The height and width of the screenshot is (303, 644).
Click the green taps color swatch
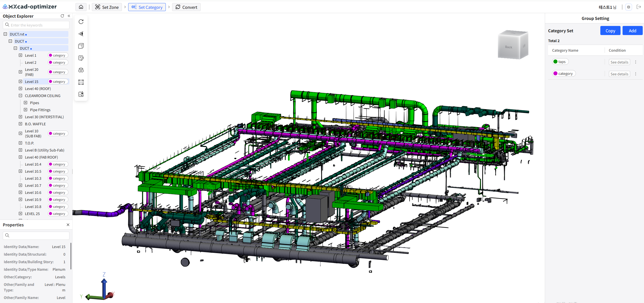click(555, 62)
